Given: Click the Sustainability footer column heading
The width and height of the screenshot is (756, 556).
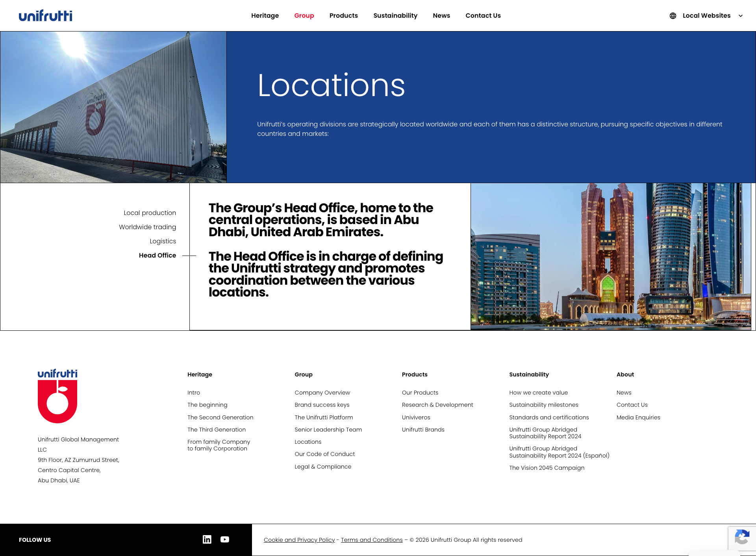Looking at the screenshot, I should coord(529,374).
